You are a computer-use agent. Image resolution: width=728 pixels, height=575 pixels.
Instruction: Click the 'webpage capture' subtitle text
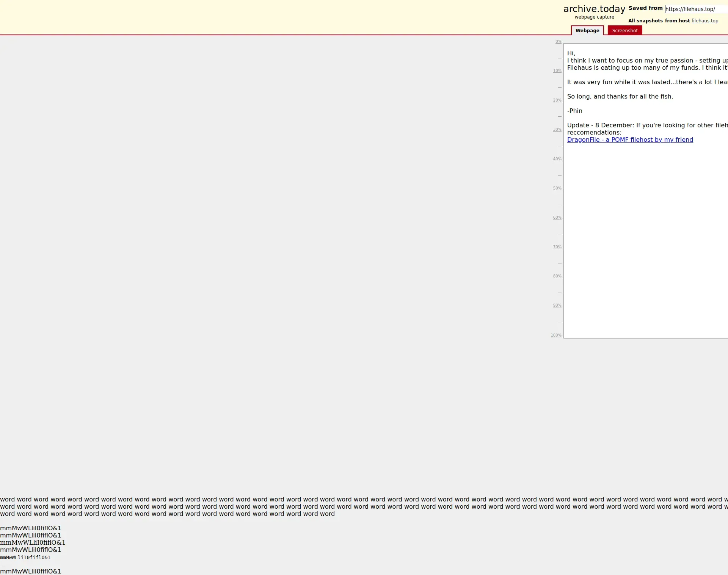point(594,17)
